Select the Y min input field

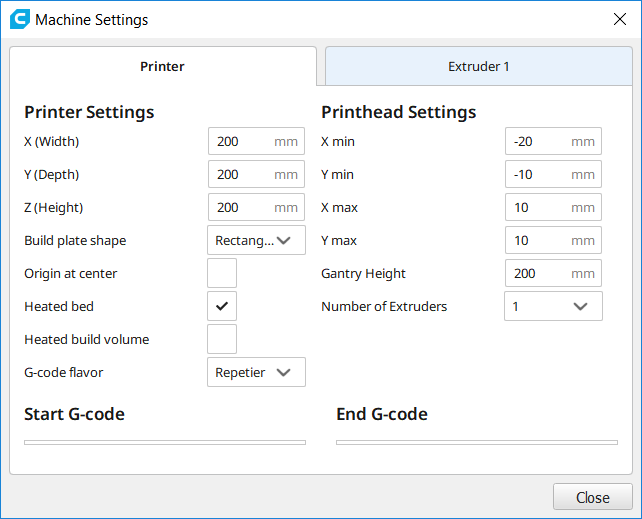tap(540, 174)
